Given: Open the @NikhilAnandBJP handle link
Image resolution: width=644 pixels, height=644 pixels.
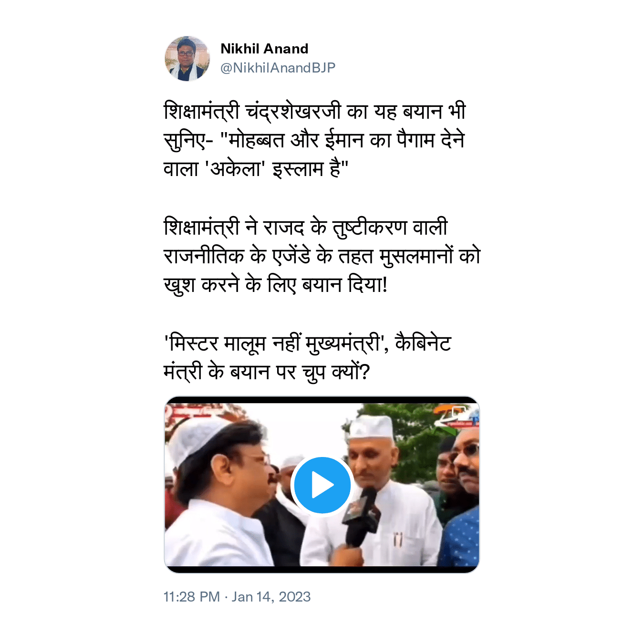Looking at the screenshot, I should (278, 68).
